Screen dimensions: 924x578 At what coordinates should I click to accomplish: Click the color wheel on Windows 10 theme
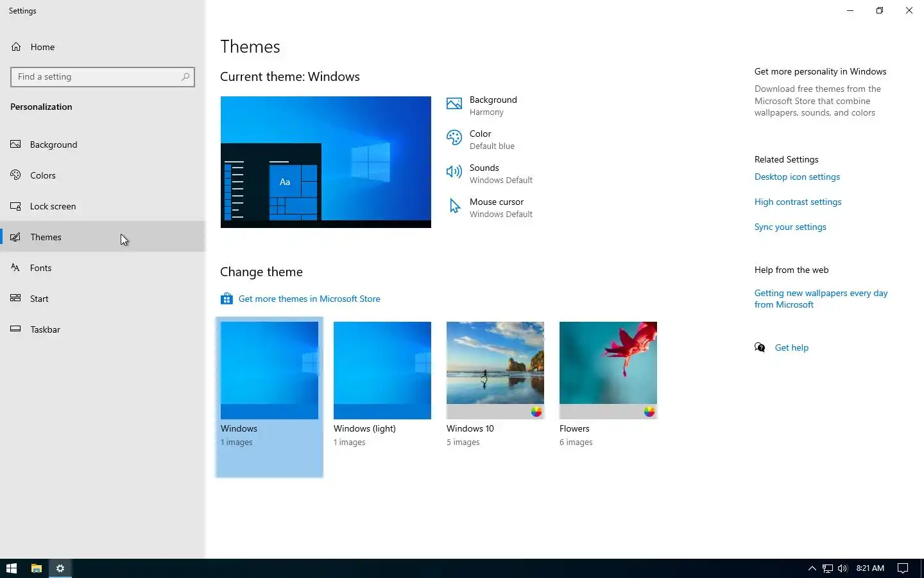[x=536, y=412]
